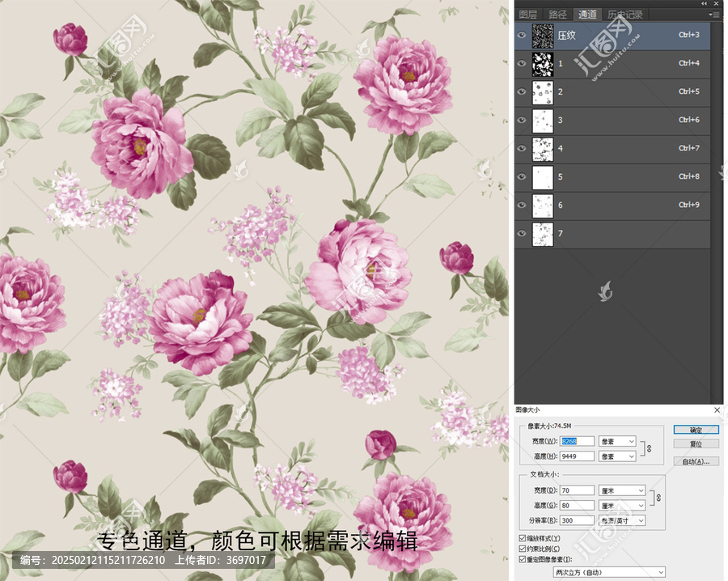This screenshot has height=581, width=728.
Task: Click the 压纹 channel name
Action: pos(567,36)
